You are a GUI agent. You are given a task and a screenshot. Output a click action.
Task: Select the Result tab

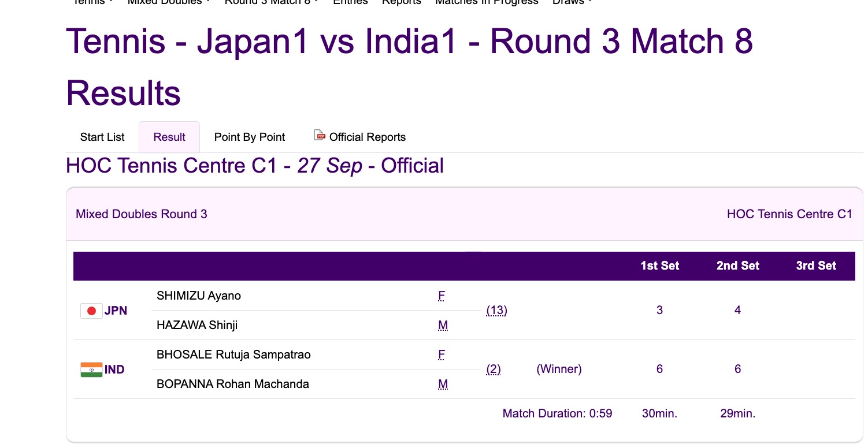(169, 137)
